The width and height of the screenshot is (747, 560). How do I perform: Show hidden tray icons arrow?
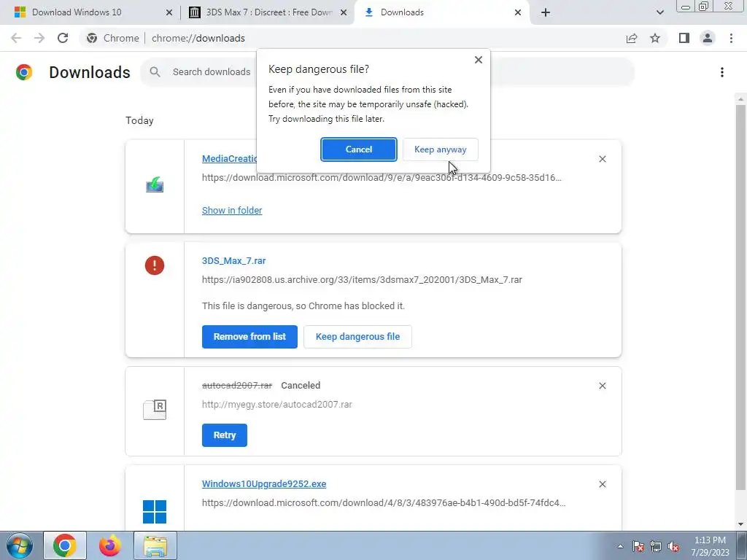(620, 546)
